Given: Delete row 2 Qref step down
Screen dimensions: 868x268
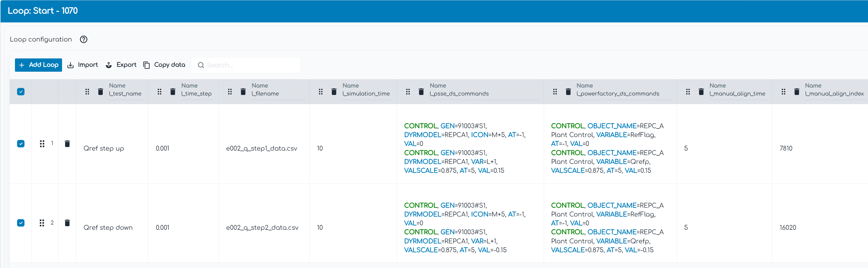Looking at the screenshot, I should (67, 223).
